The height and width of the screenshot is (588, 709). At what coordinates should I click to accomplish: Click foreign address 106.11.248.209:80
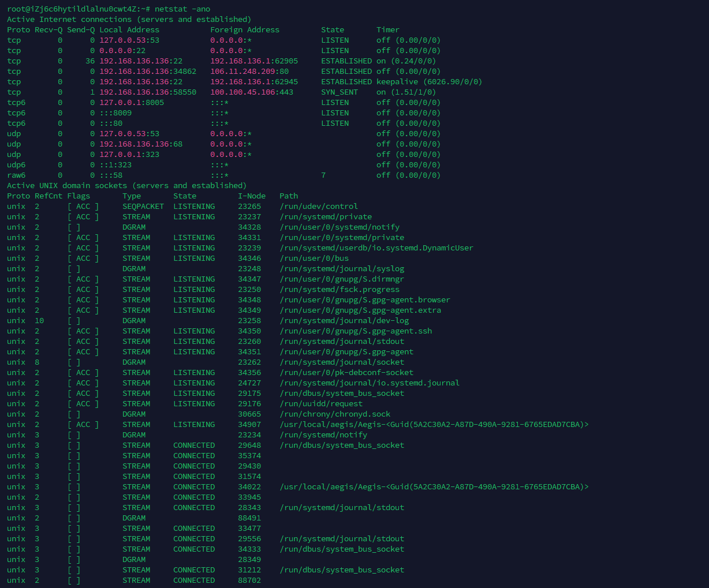(x=249, y=72)
